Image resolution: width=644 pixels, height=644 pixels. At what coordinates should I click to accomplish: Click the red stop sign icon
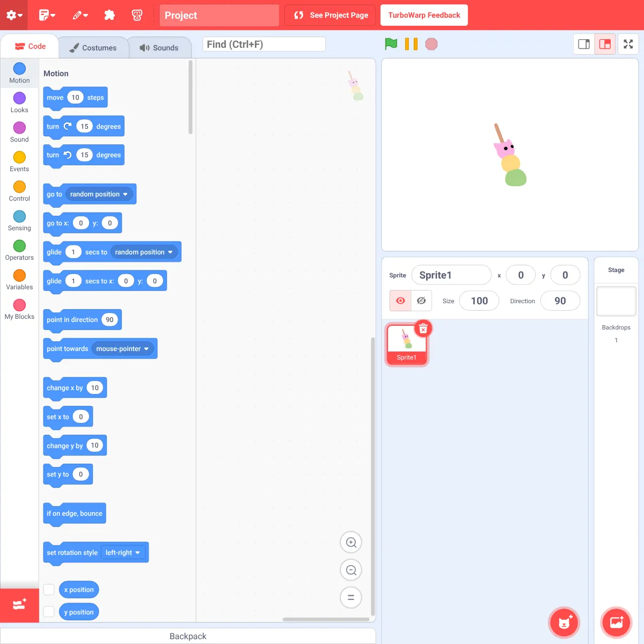[431, 44]
